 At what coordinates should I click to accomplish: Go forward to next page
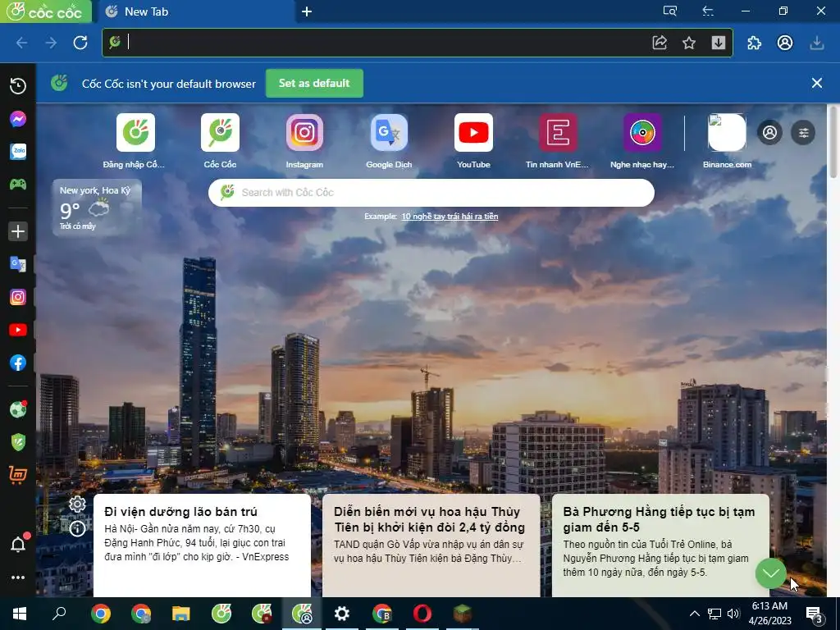click(x=51, y=43)
